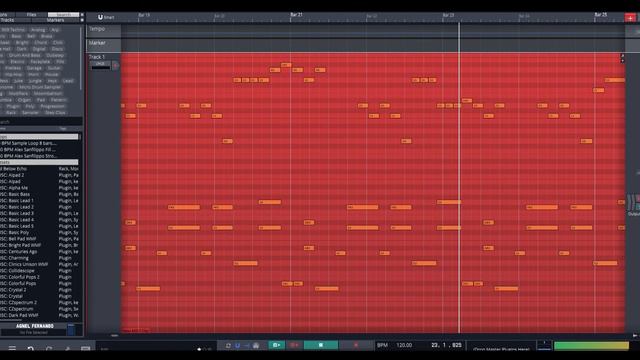Click the Bar 23 marker on timeline ruler
The width and height of the screenshot is (640, 360).
click(x=448, y=15)
